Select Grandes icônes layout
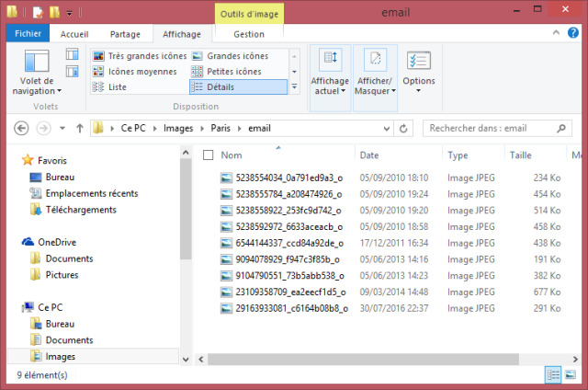The height and width of the screenshot is (390, 588). click(231, 56)
